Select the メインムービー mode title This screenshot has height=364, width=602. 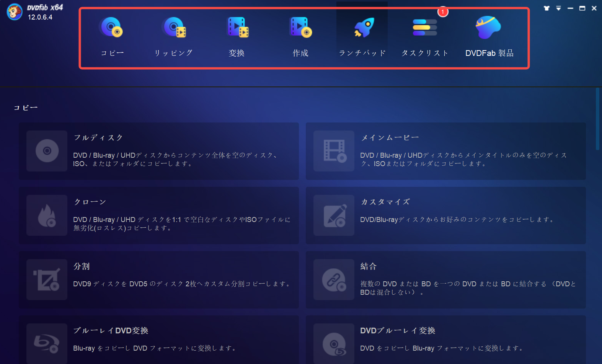[x=390, y=137]
